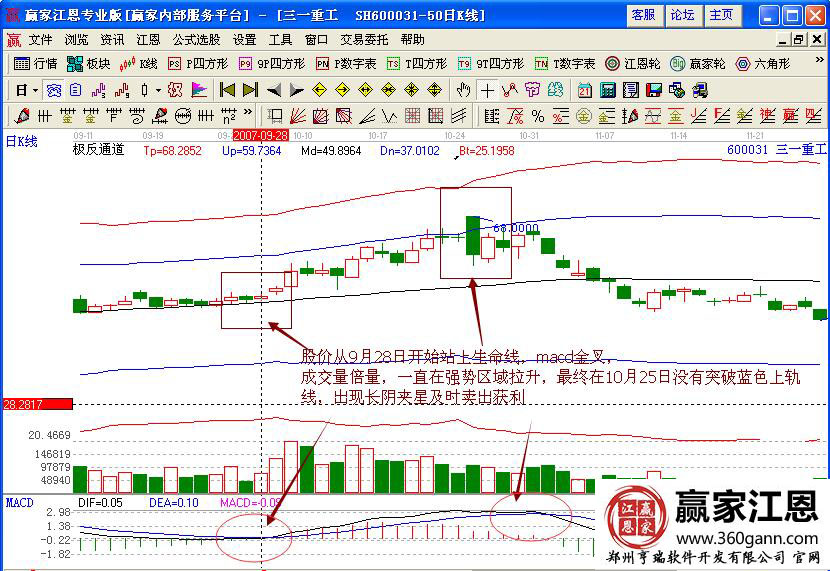Image resolution: width=830 pixels, height=571 pixels.
Task: Open the 公式选股 menu
Action: pos(196,40)
